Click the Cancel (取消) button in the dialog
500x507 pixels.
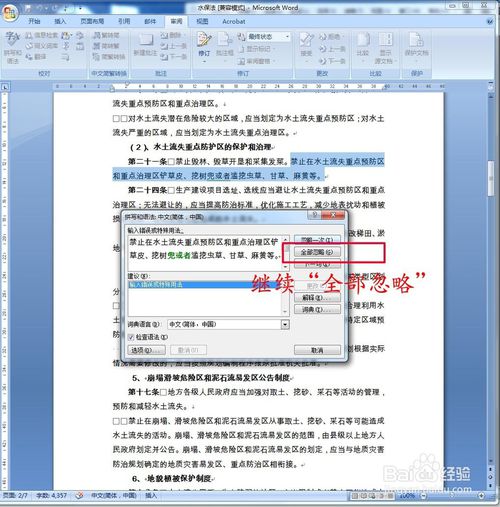coord(317,350)
